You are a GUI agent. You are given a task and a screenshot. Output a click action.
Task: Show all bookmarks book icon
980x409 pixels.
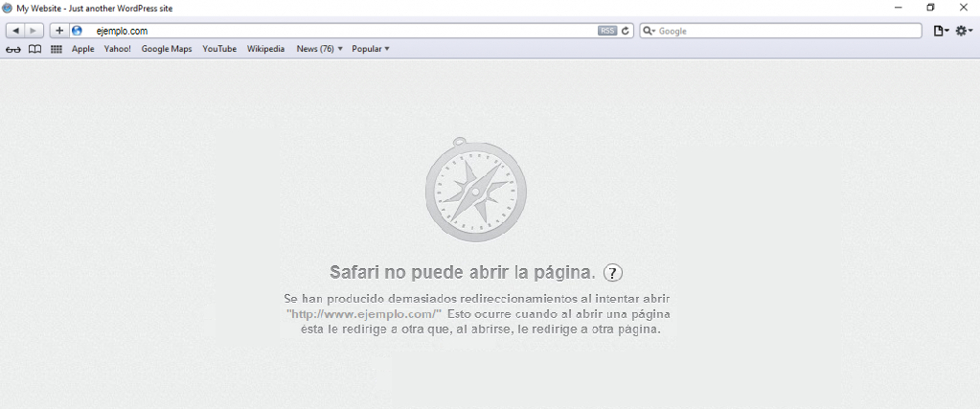[35, 49]
